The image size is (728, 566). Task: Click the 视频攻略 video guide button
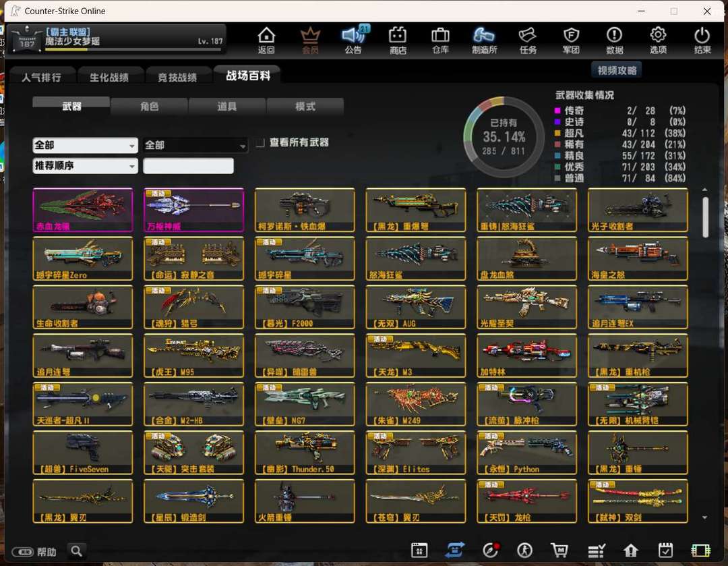616,70
